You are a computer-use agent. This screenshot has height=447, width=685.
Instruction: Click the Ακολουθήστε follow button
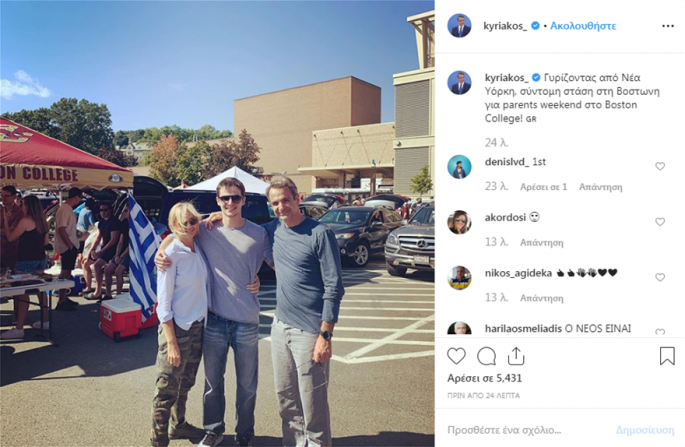pos(583,26)
